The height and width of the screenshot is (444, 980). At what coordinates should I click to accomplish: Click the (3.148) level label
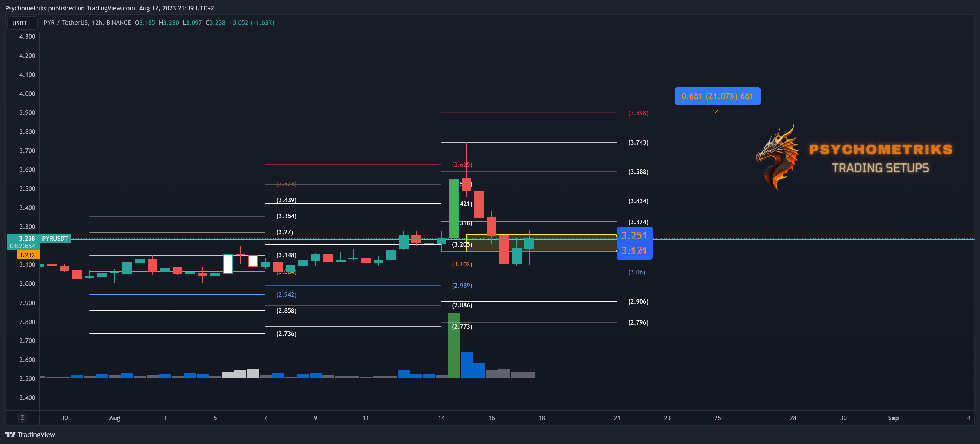coord(287,255)
